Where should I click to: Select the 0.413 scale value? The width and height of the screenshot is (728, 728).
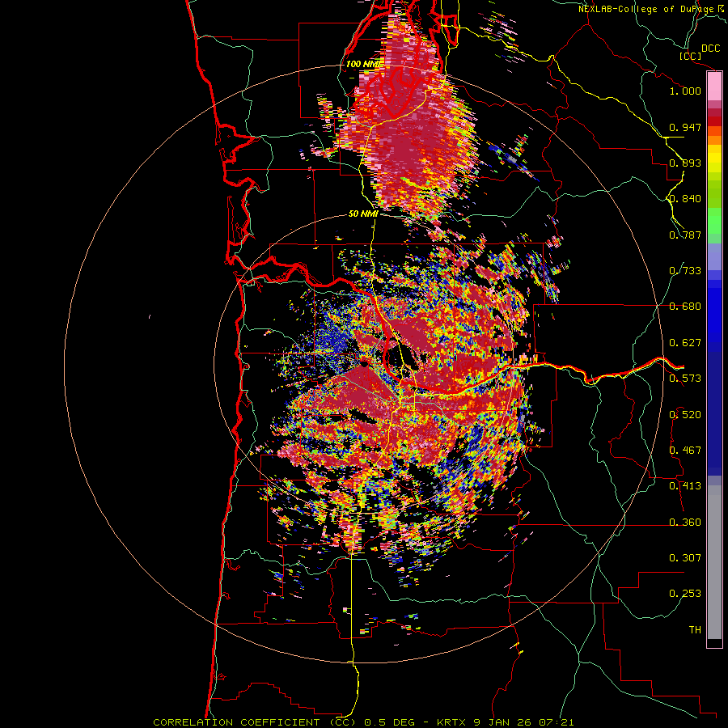(x=685, y=486)
